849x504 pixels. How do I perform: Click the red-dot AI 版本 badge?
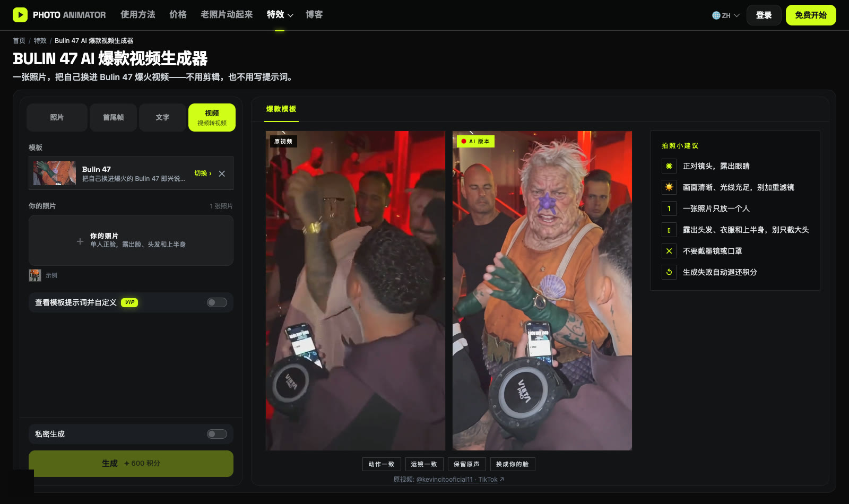pos(475,141)
